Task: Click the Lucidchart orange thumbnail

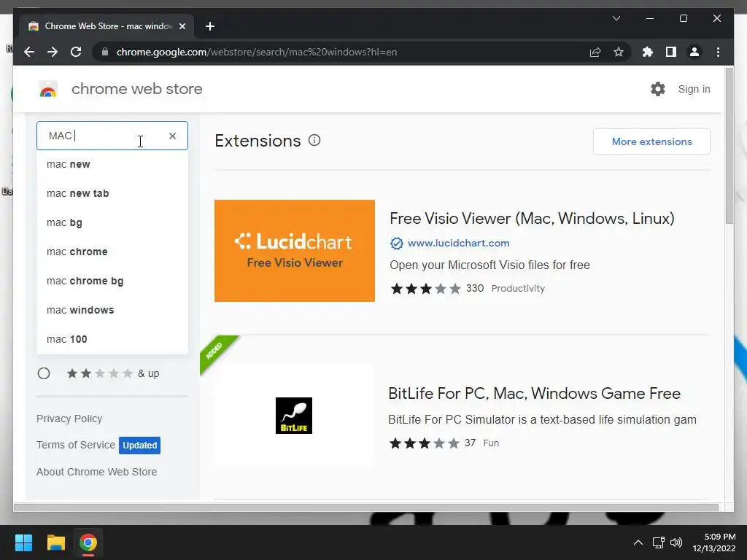Action: pyautogui.click(x=295, y=251)
